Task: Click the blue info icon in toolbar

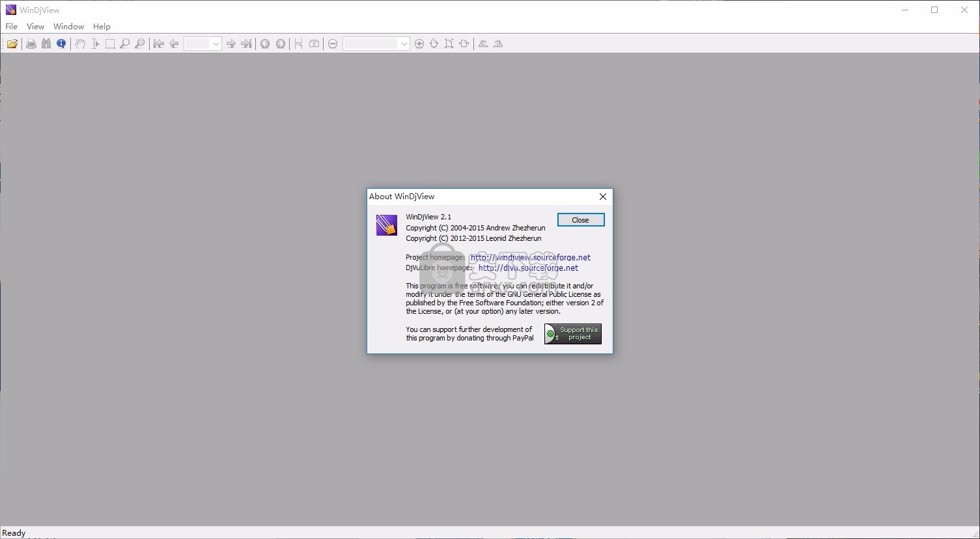Action: [x=61, y=44]
